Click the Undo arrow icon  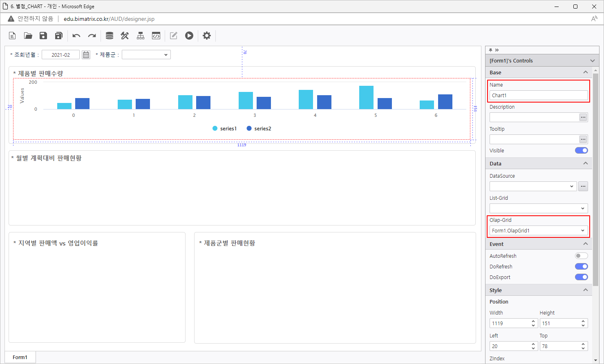tap(76, 36)
